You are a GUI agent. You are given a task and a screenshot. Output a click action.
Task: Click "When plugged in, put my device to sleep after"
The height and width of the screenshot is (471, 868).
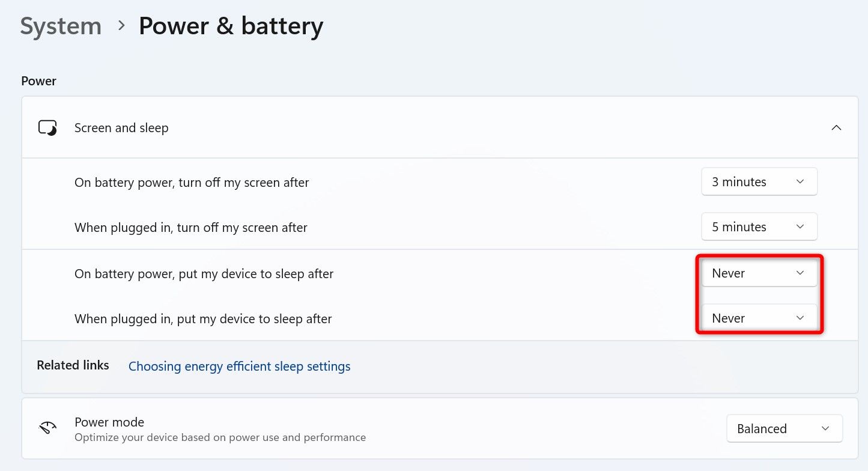[x=203, y=319]
